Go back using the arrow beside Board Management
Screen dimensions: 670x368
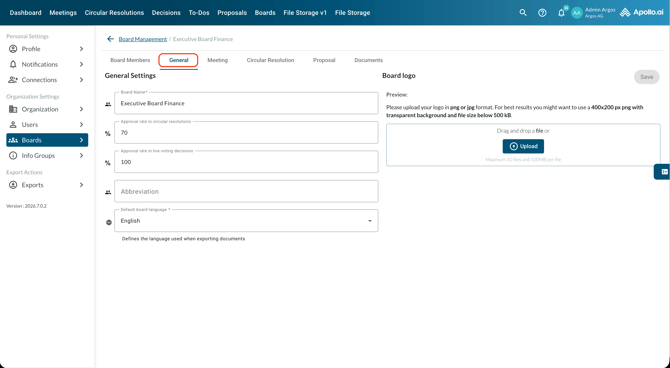tap(110, 39)
